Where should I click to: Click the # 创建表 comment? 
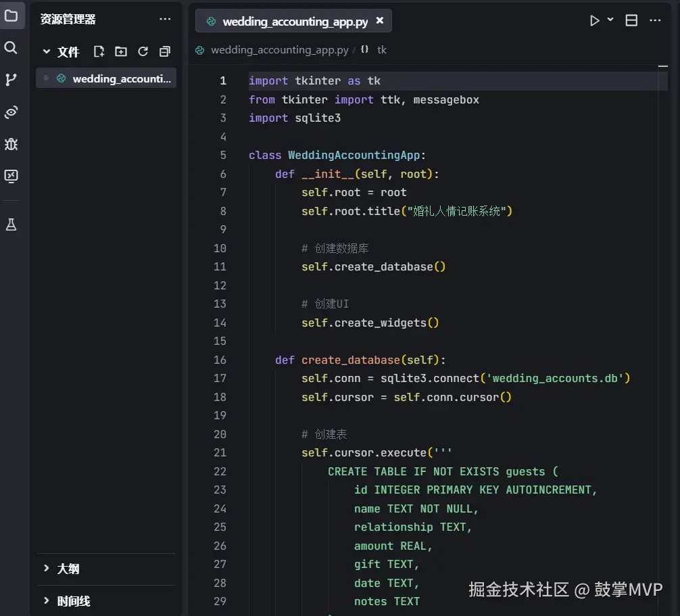click(x=324, y=434)
